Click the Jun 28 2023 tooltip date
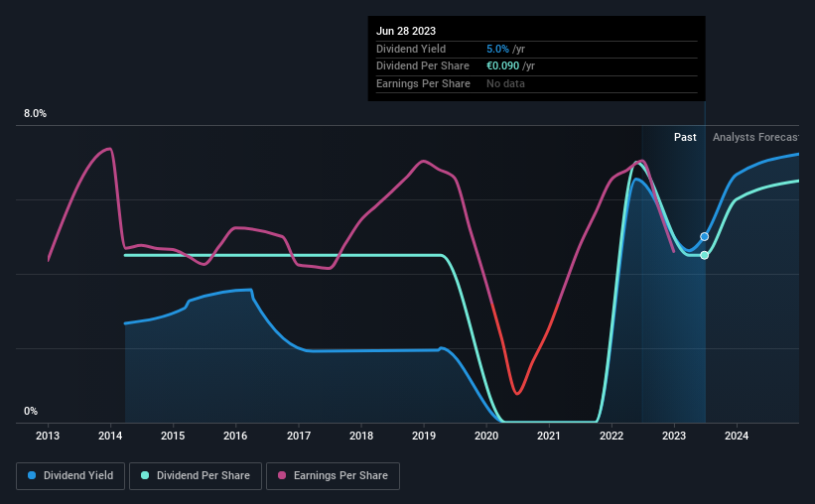The width and height of the screenshot is (815, 504). (x=406, y=31)
